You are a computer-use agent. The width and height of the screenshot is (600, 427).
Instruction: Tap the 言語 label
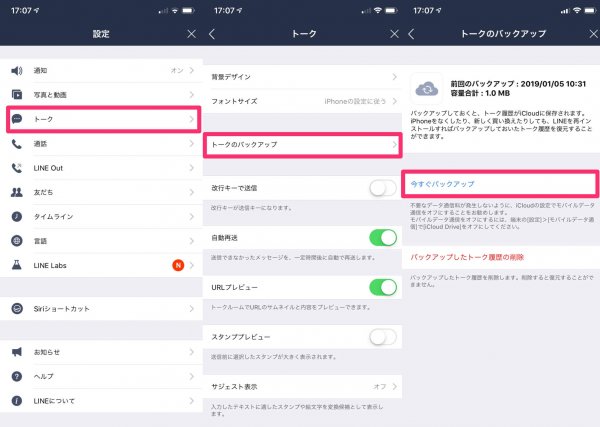[40, 241]
